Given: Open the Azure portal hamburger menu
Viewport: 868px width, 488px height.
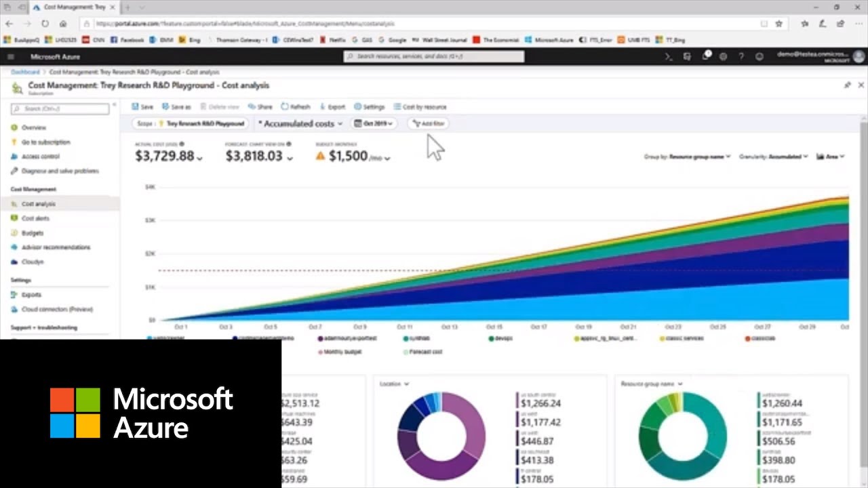Looking at the screenshot, I should point(11,57).
